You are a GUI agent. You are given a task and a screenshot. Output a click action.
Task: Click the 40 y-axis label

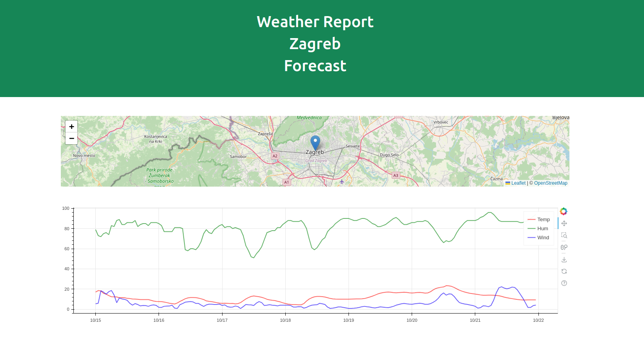coord(67,269)
